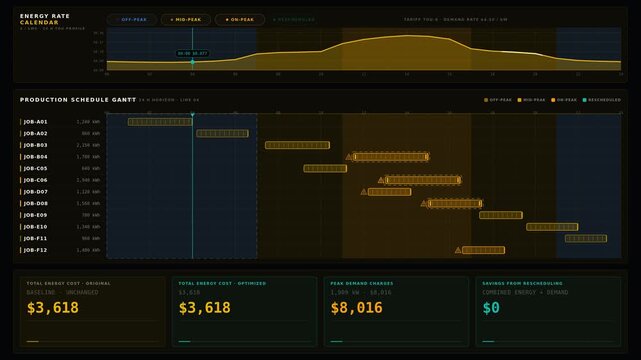The height and width of the screenshot is (360, 641).
Task: Click the JOB-B03 row label
Action: [35, 145]
